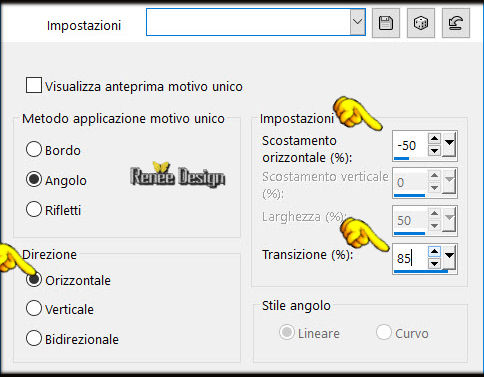Decrease Scostamento orizzontale with down arrow
The image size is (484, 377).
(x=434, y=151)
